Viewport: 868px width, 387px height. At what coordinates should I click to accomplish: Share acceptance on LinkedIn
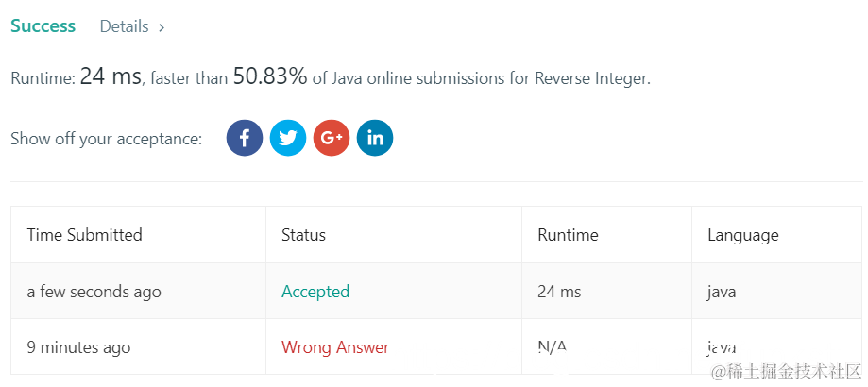point(375,138)
